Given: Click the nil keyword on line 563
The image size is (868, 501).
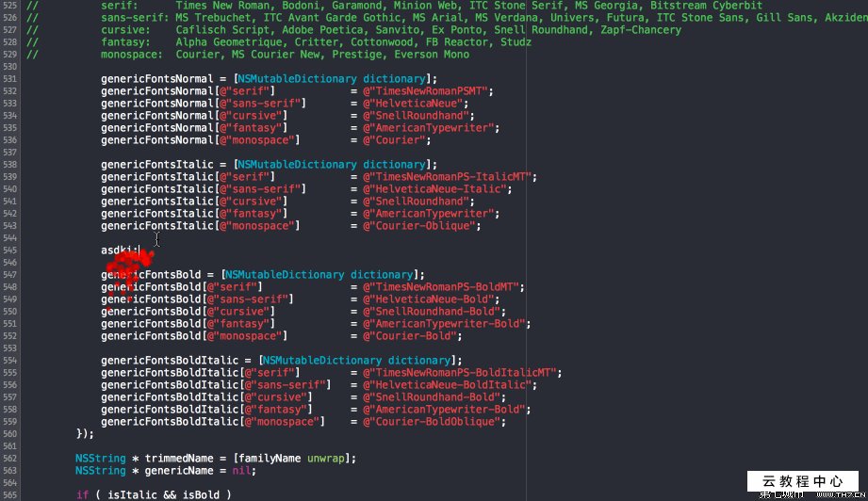Looking at the screenshot, I should click(241, 470).
